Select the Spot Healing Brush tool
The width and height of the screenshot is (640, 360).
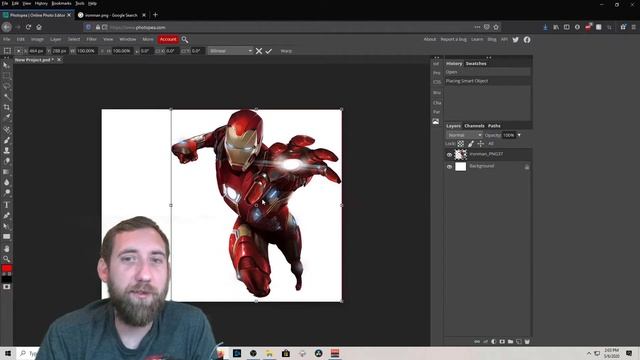(x=7, y=130)
